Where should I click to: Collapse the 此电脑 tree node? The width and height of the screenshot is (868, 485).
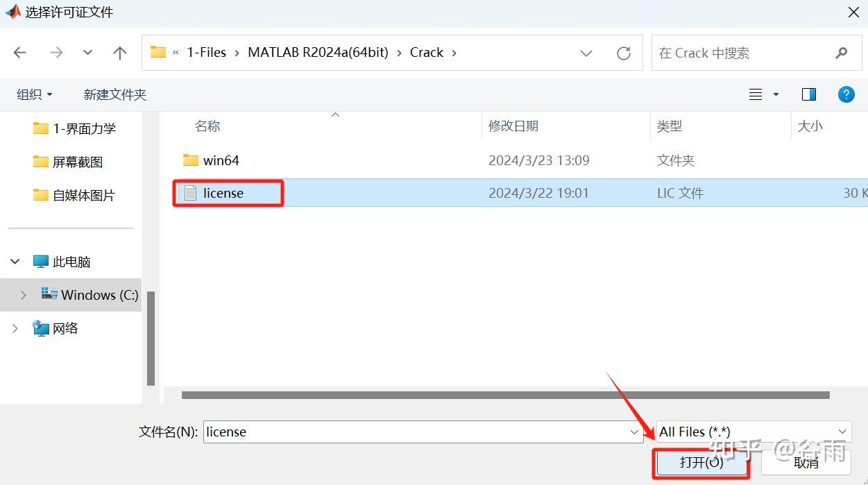tap(15, 261)
